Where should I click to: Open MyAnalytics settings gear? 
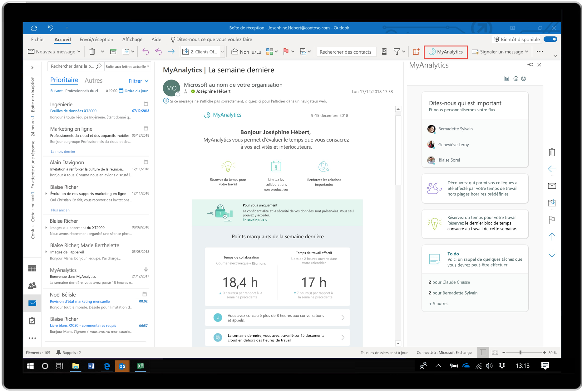pos(523,79)
